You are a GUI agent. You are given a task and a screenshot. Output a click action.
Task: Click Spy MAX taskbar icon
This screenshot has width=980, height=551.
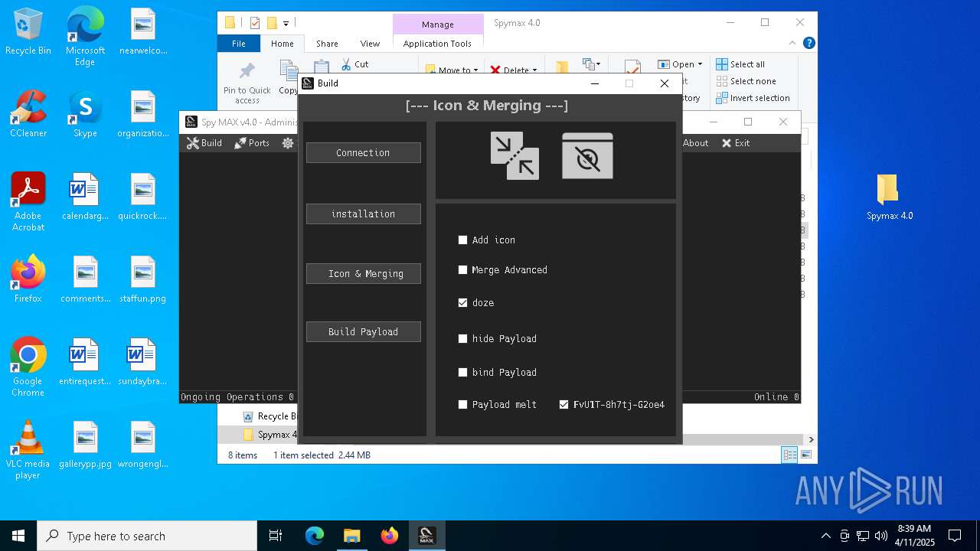pos(426,536)
